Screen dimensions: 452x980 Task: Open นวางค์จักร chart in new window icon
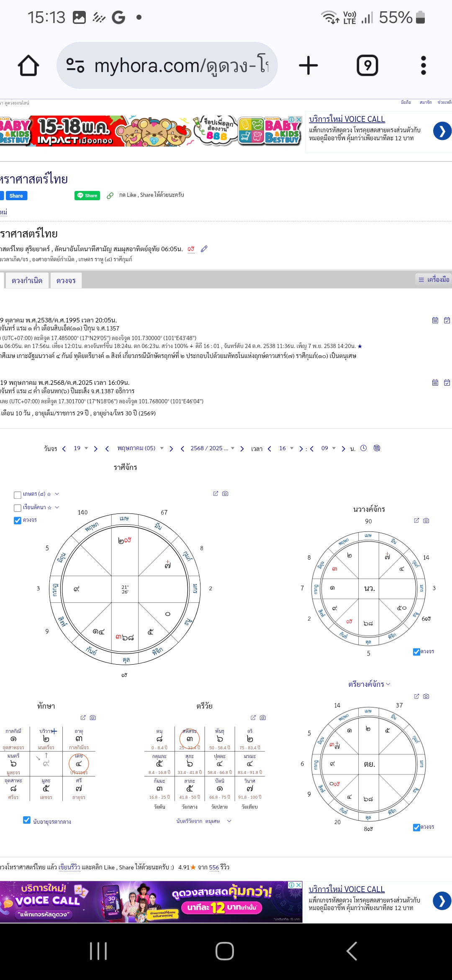(416, 521)
